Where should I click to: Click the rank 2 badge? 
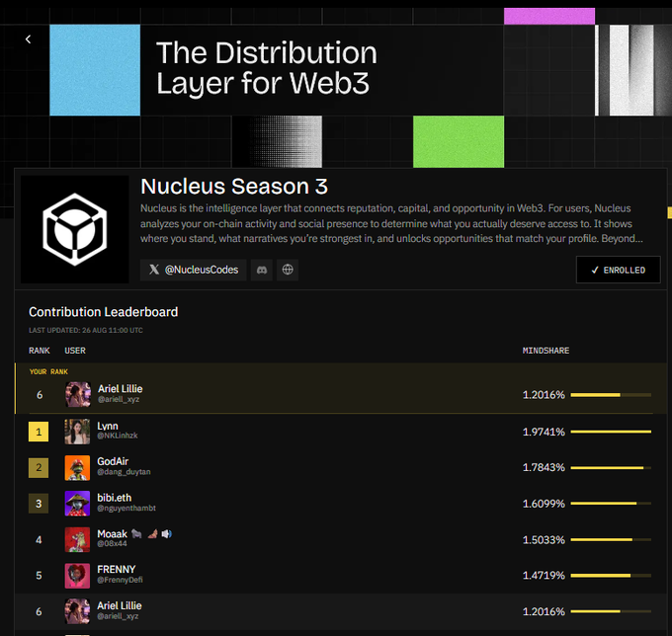(x=39, y=468)
